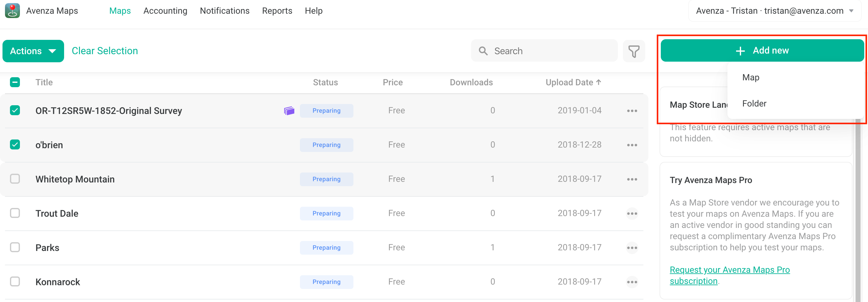The height and width of the screenshot is (302, 868).
Task: Click o'brien map title
Action: click(x=49, y=145)
